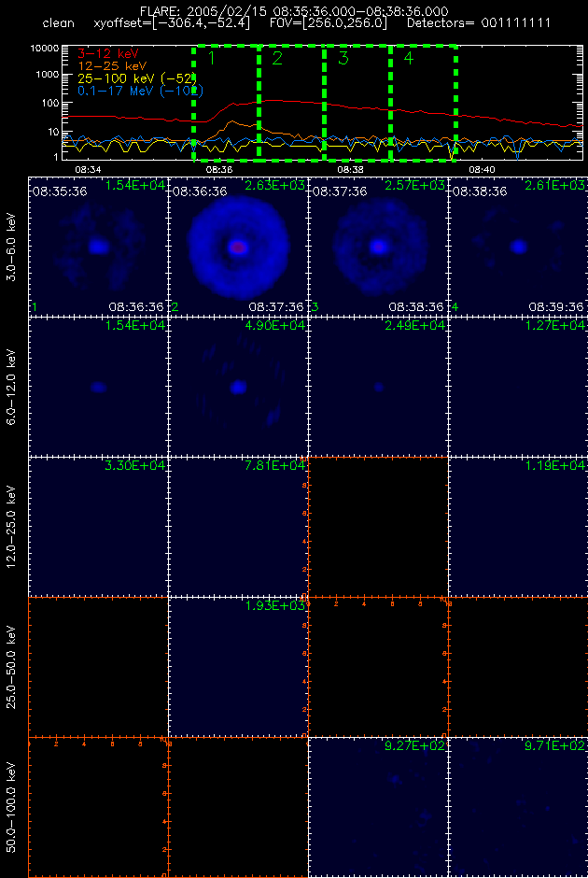Open the 2.61E+03 image panel
Screen dimensions: 588x878
click(518, 246)
